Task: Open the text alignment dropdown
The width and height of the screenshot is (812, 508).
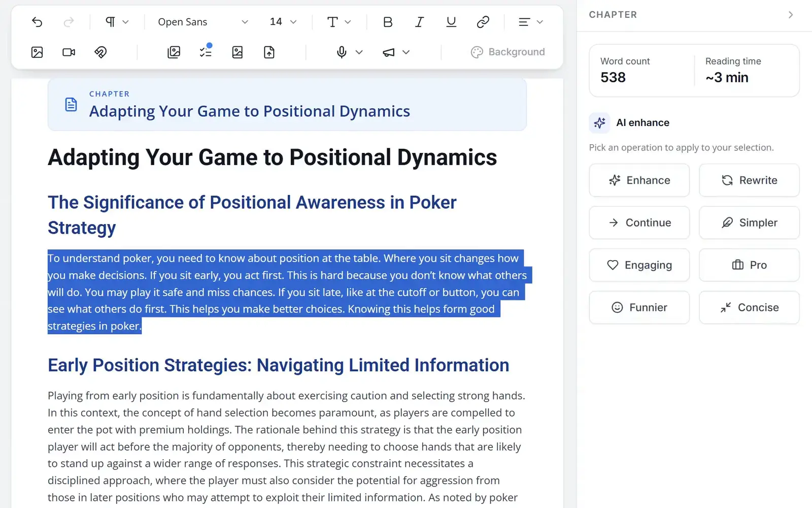Action: click(530, 22)
